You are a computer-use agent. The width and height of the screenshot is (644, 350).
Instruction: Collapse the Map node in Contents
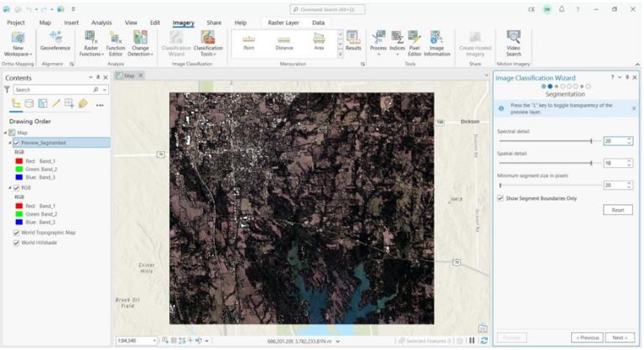pyautogui.click(x=5, y=133)
